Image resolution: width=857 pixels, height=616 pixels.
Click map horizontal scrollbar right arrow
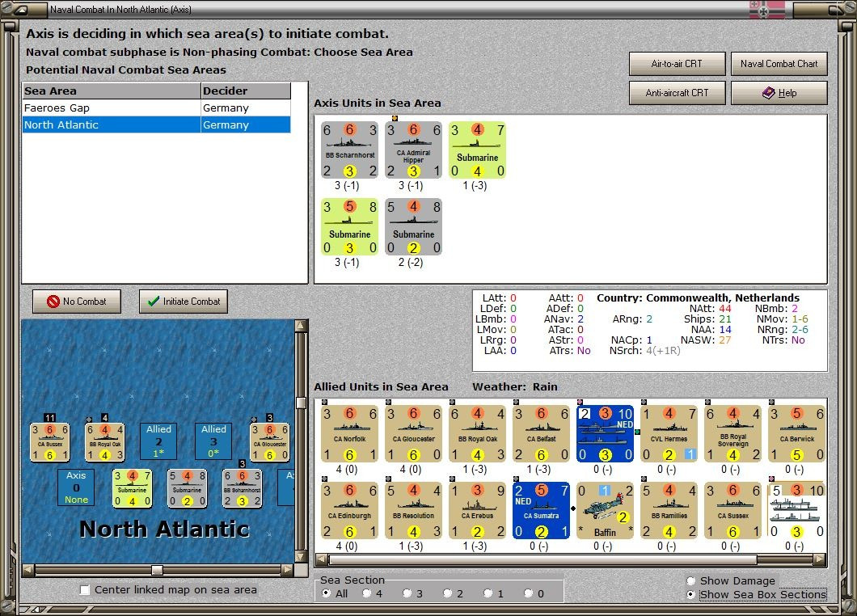click(x=288, y=570)
